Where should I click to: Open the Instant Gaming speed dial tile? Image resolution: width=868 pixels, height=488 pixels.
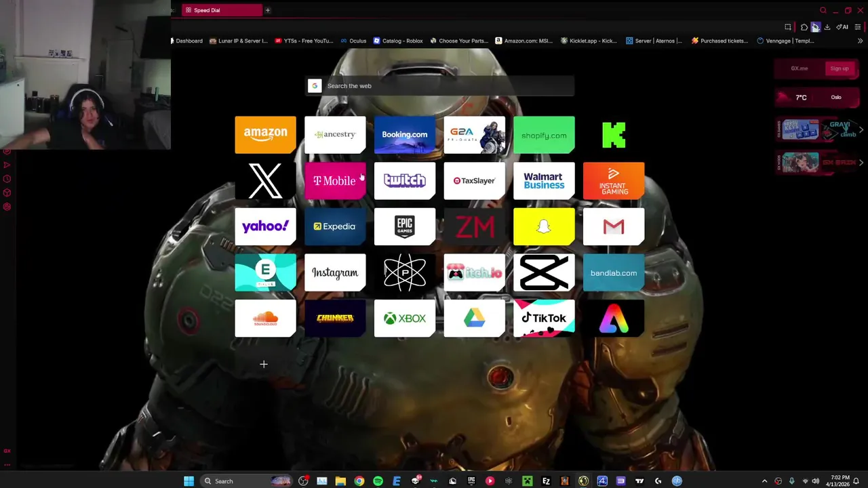coord(614,180)
